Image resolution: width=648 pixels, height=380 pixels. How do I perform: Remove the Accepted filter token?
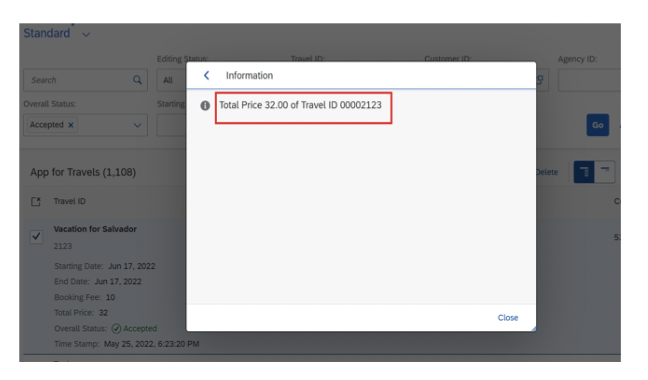tap(71, 125)
